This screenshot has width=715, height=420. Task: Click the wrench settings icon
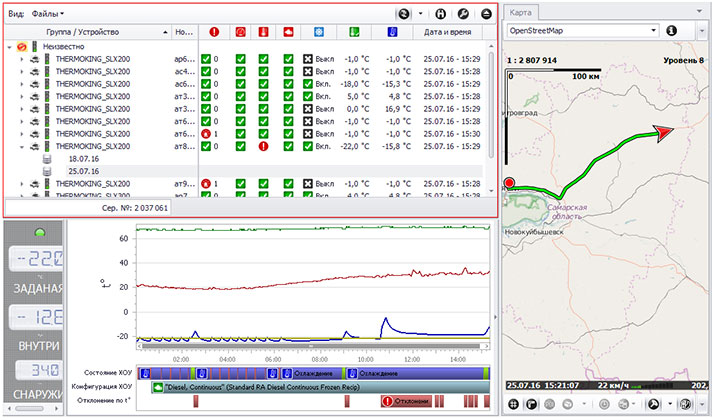463,14
